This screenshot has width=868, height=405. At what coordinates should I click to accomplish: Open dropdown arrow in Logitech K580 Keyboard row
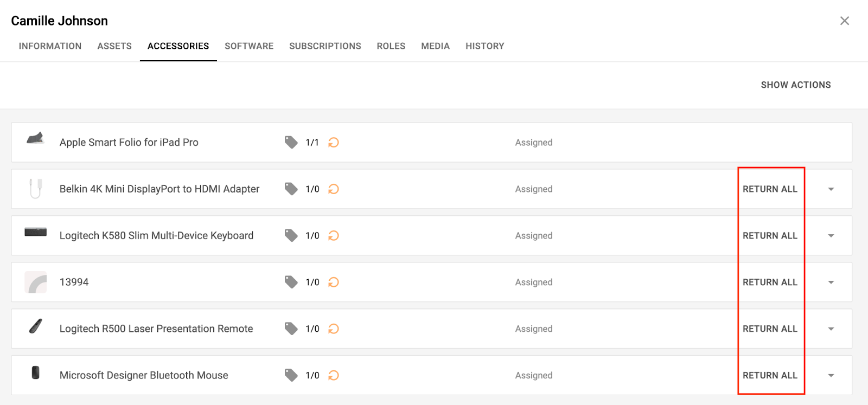point(831,236)
